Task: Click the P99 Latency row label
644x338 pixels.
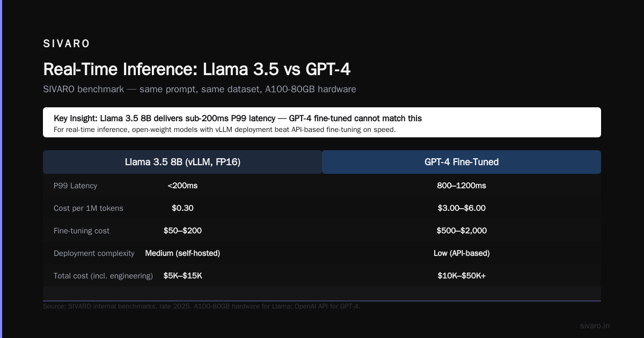Action: tap(75, 186)
